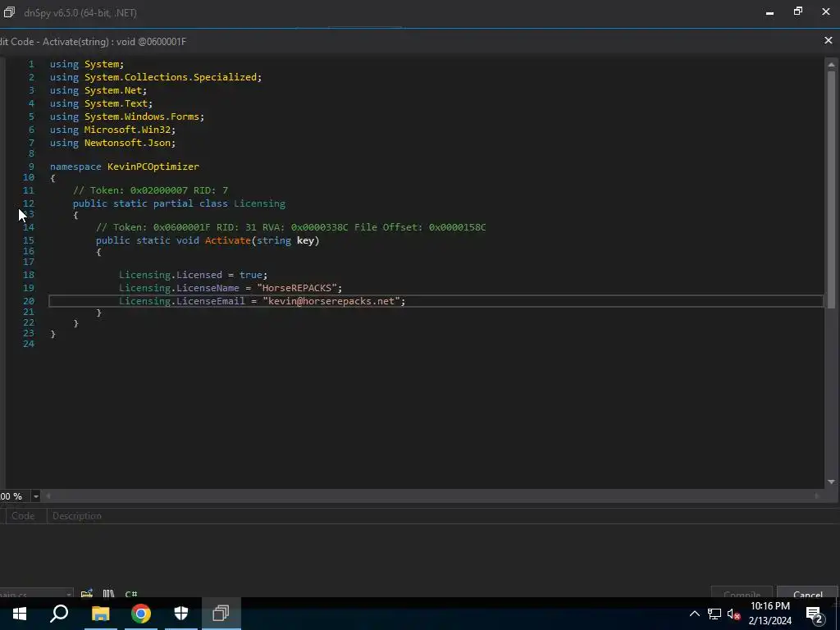Viewport: 840px width, 630px height.
Task: Open the Windows Start menu
Action: tap(20, 614)
